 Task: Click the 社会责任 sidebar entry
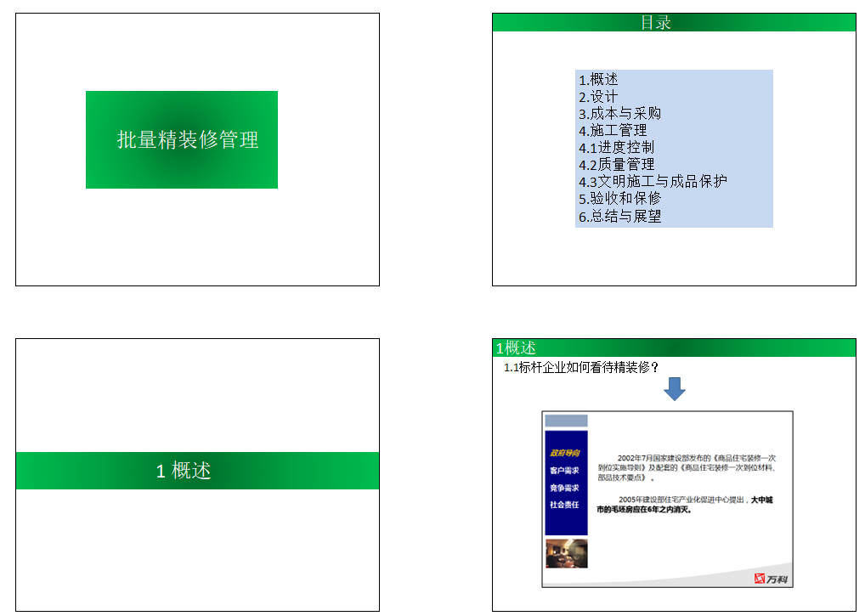click(564, 506)
